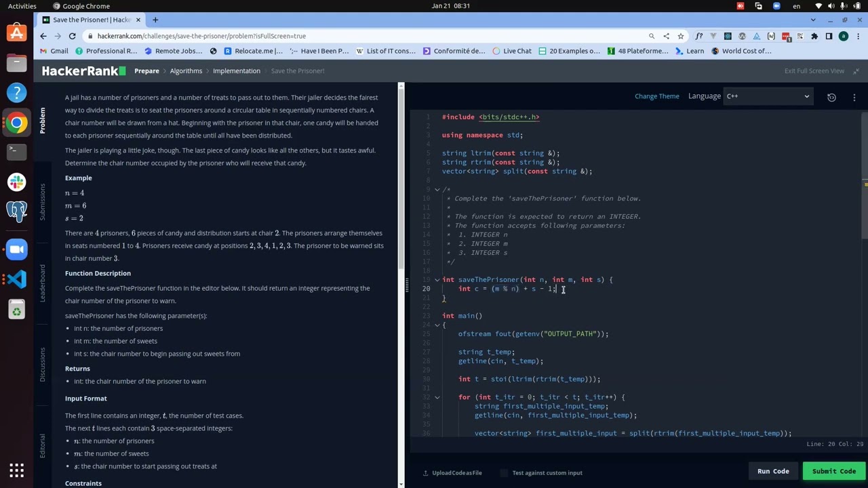
Task: Enable Test against custom input checkbox
Action: pos(504,472)
